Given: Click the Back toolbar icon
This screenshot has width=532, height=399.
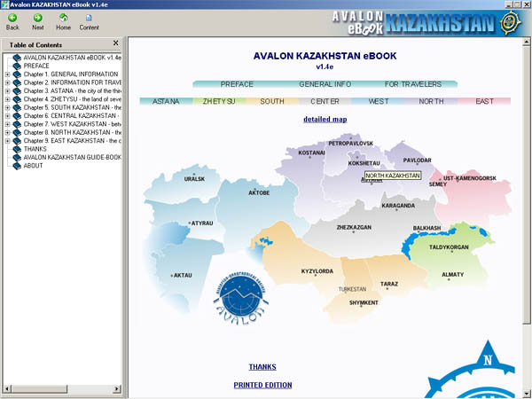Looking at the screenshot, I should click(x=12, y=18).
